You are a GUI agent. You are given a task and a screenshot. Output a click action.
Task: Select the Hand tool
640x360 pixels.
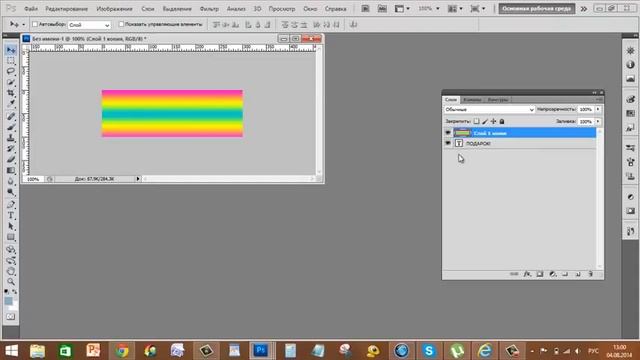point(11,271)
